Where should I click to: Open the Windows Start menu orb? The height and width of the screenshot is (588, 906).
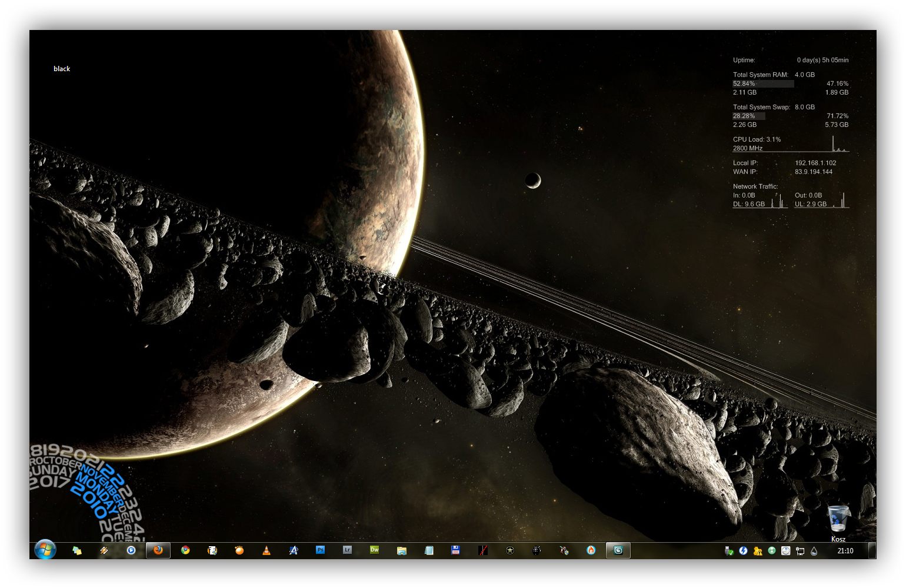coord(45,550)
